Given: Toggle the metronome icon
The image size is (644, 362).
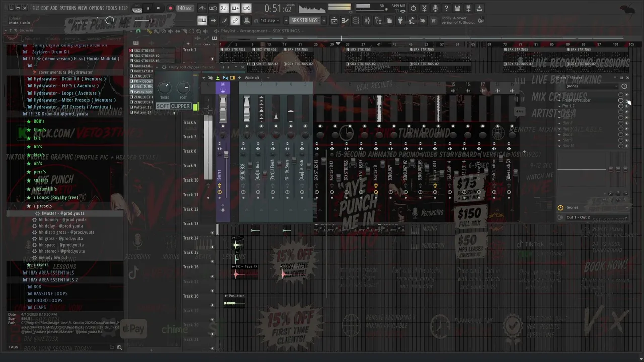Looking at the screenshot, I should coord(202,8).
